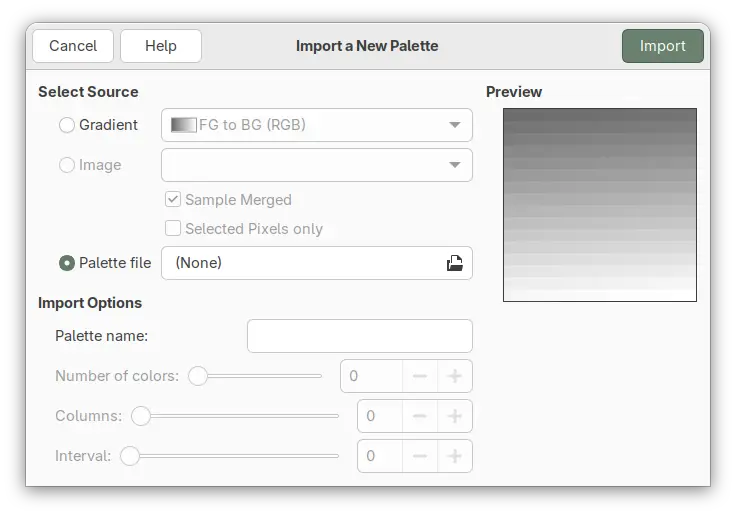
Task: Click the Palette name text field
Action: point(359,336)
